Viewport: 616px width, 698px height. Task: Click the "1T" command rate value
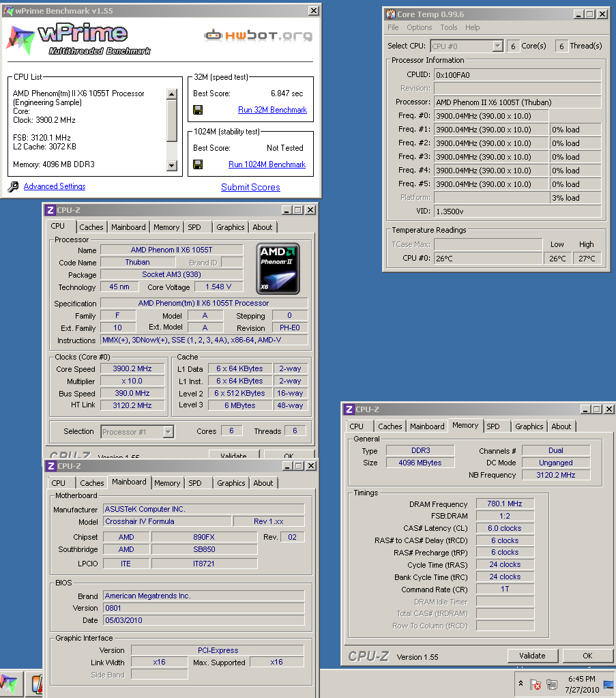pos(505,590)
